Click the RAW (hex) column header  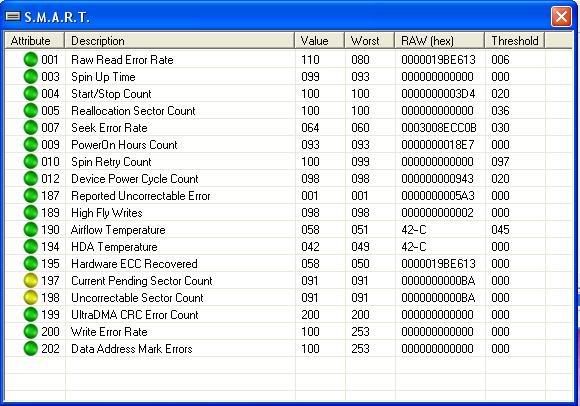pos(439,40)
